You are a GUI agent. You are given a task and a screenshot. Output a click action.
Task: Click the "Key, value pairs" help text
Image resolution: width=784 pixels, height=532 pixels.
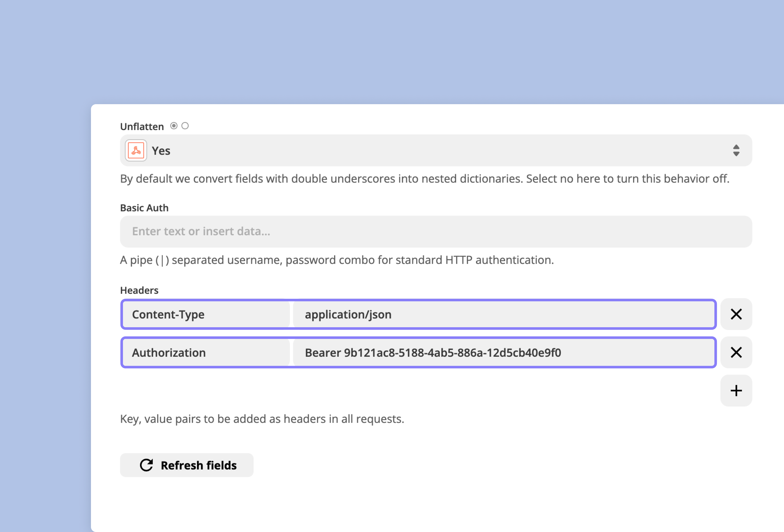(x=262, y=419)
